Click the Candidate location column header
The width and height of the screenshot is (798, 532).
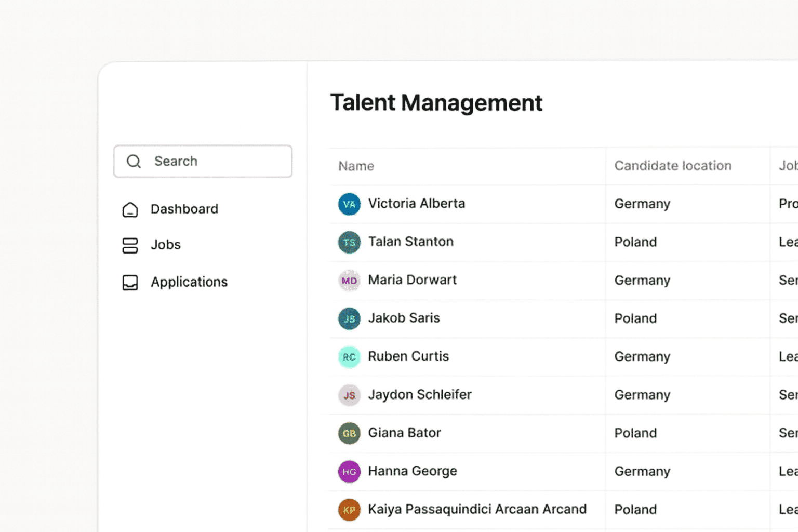click(x=672, y=166)
